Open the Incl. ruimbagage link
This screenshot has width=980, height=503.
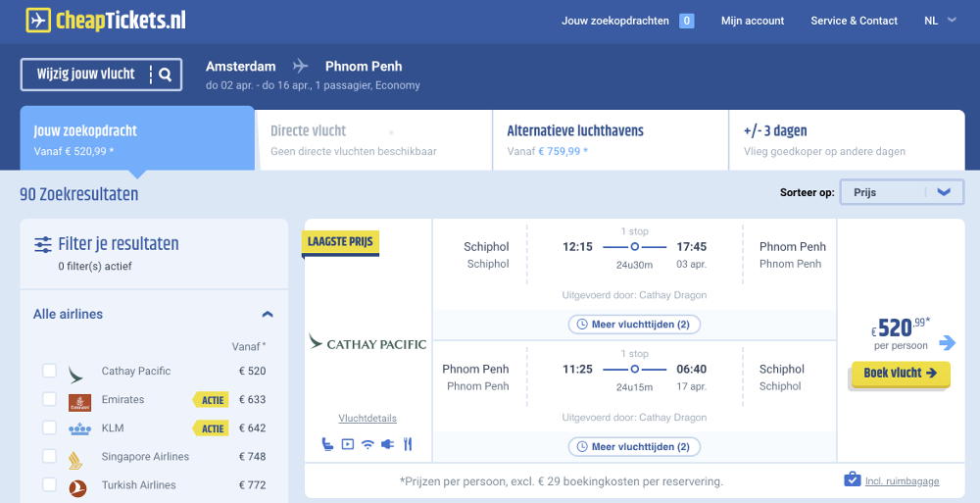(x=902, y=480)
